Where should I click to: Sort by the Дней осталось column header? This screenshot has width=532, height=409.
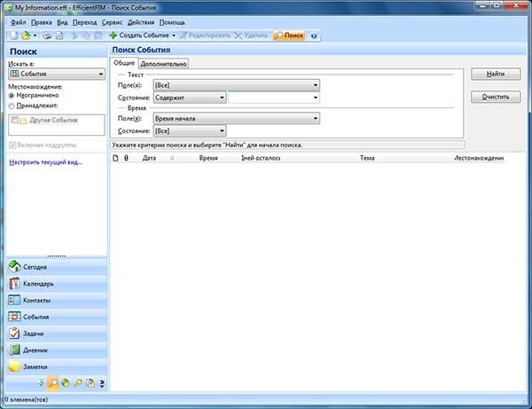(261, 158)
